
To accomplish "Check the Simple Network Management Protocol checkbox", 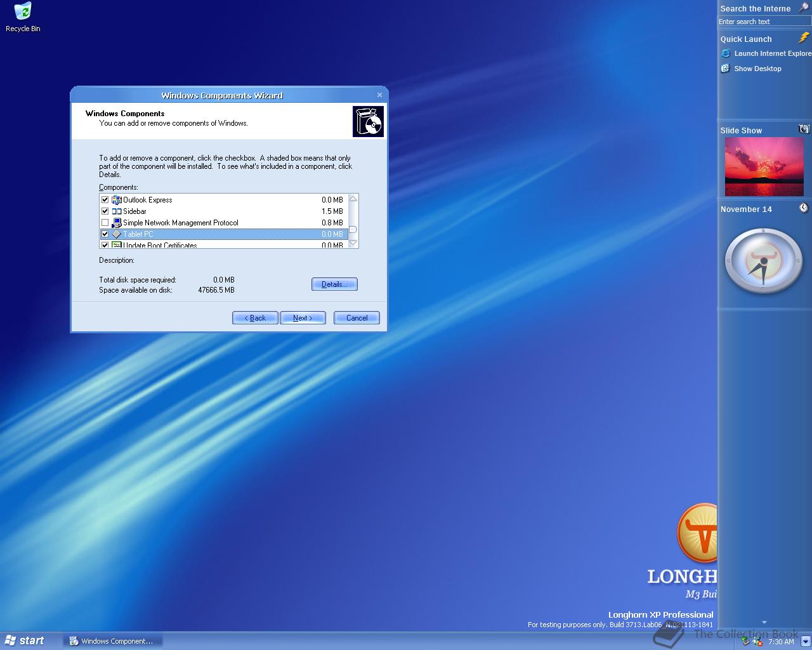I will [x=105, y=223].
